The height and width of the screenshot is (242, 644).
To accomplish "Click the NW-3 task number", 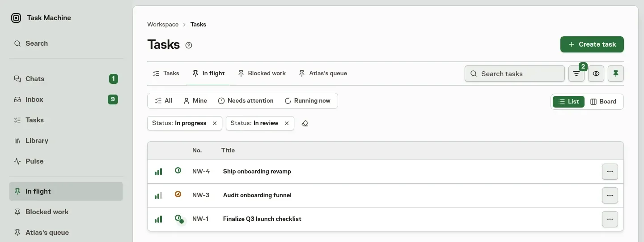I will click(201, 195).
